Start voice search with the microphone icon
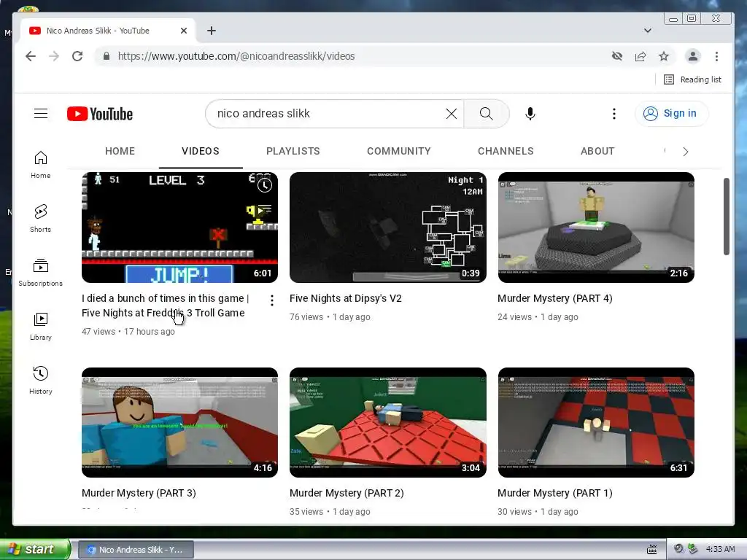 coord(530,113)
